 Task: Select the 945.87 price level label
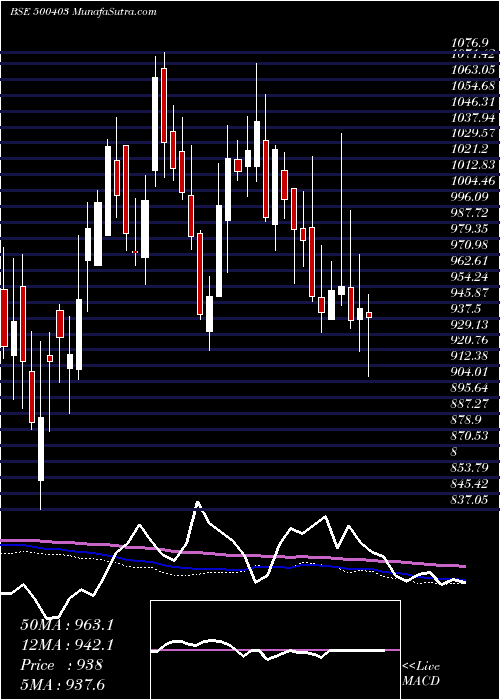click(x=469, y=292)
